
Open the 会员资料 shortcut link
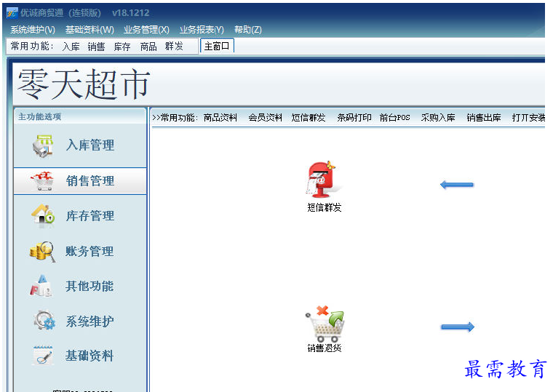click(x=265, y=118)
